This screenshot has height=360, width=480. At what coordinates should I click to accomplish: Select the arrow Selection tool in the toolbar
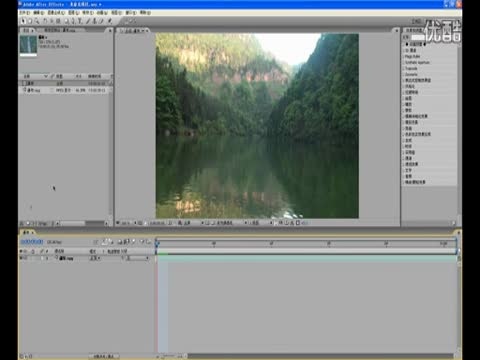pos(23,21)
